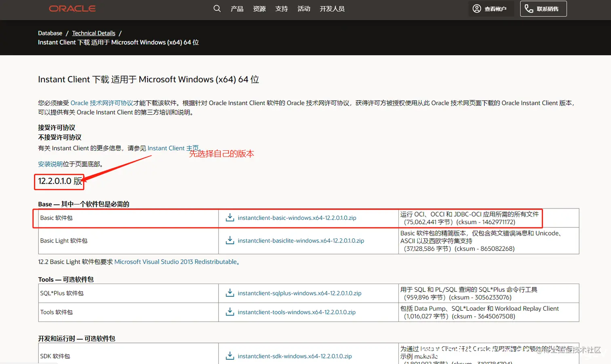611x364 pixels.
Task: Click the phone icon in 联系销售
Action: tap(529, 8)
